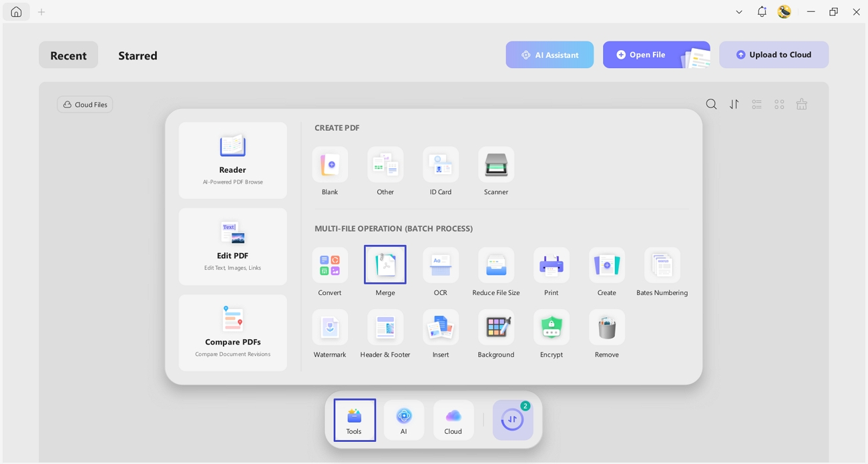Open the Header & Footer tool
868x464 pixels.
(x=385, y=334)
